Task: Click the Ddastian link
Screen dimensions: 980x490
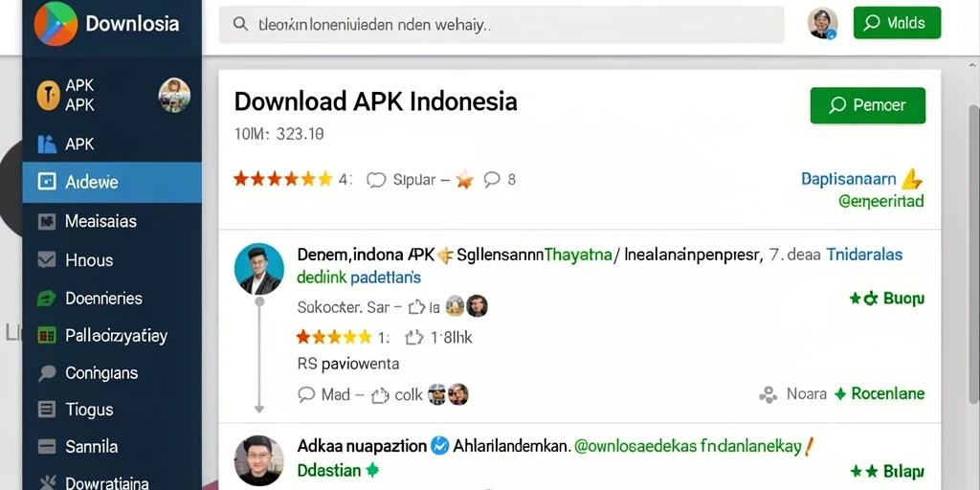Action: pos(329,470)
